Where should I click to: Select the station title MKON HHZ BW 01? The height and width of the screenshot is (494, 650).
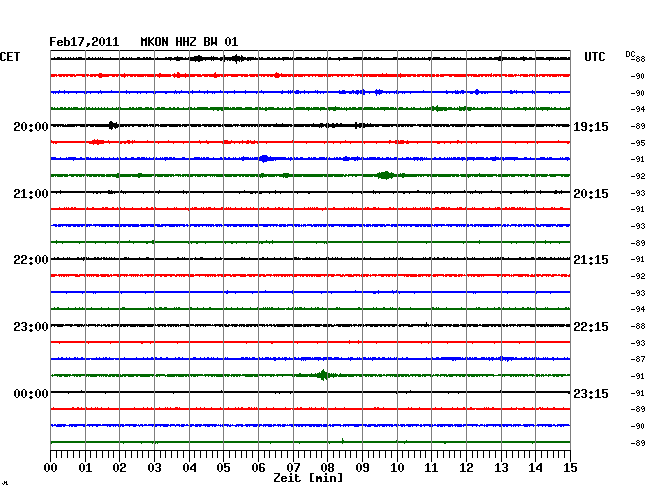(x=189, y=42)
